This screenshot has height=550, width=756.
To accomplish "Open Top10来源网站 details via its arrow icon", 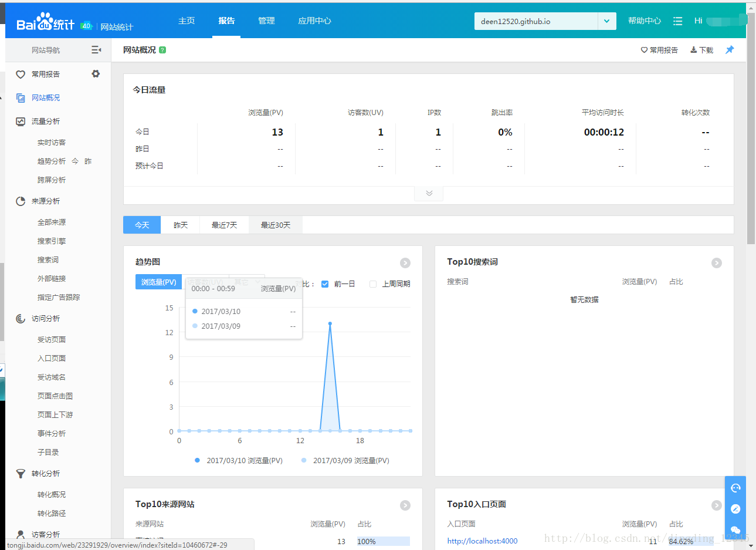I will point(405,505).
